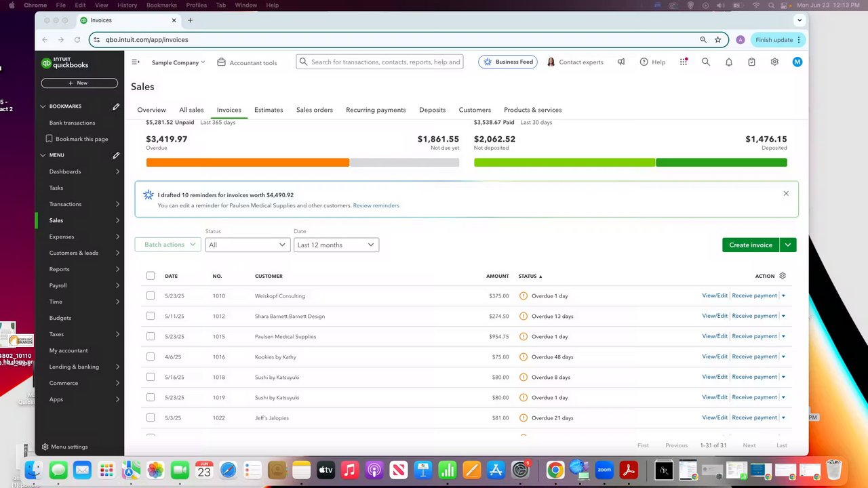This screenshot has width=868, height=488.
Task: Open the apps grid icon in header
Action: click(x=684, y=62)
